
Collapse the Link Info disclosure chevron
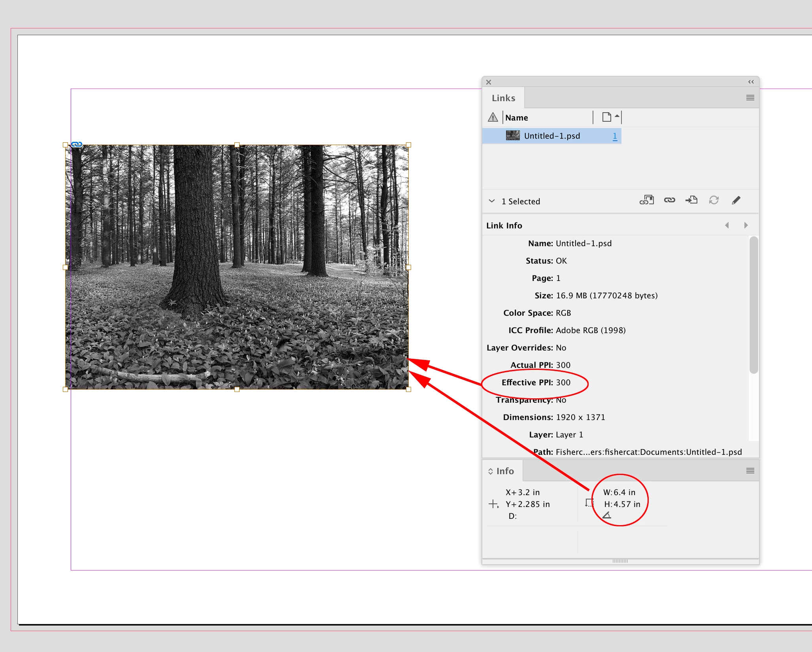(492, 201)
